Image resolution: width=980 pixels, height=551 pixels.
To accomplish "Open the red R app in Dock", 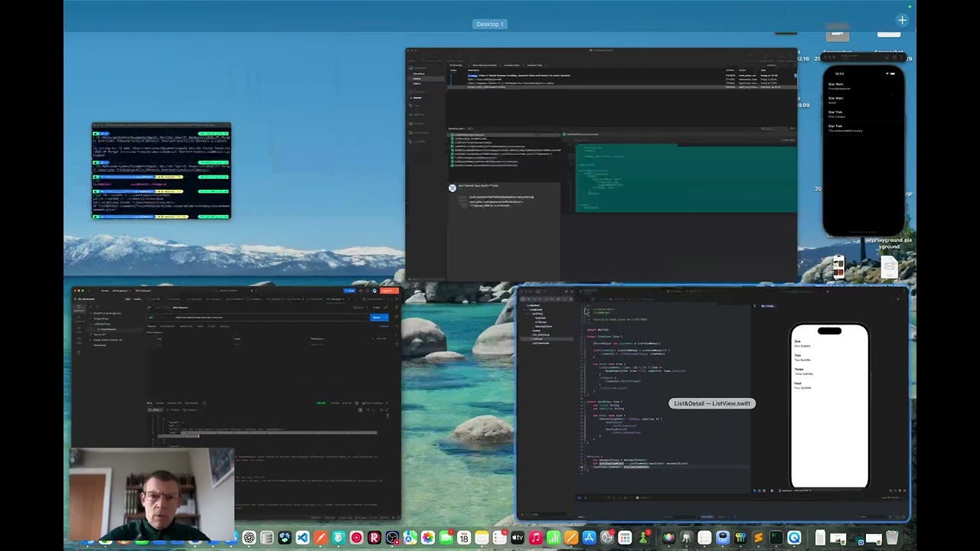I will [x=374, y=538].
